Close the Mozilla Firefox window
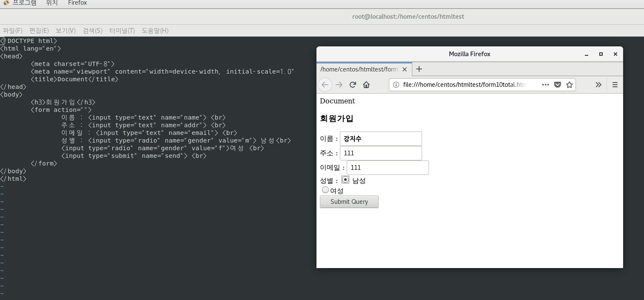Screen dimensions: 644x300 pos(615,54)
